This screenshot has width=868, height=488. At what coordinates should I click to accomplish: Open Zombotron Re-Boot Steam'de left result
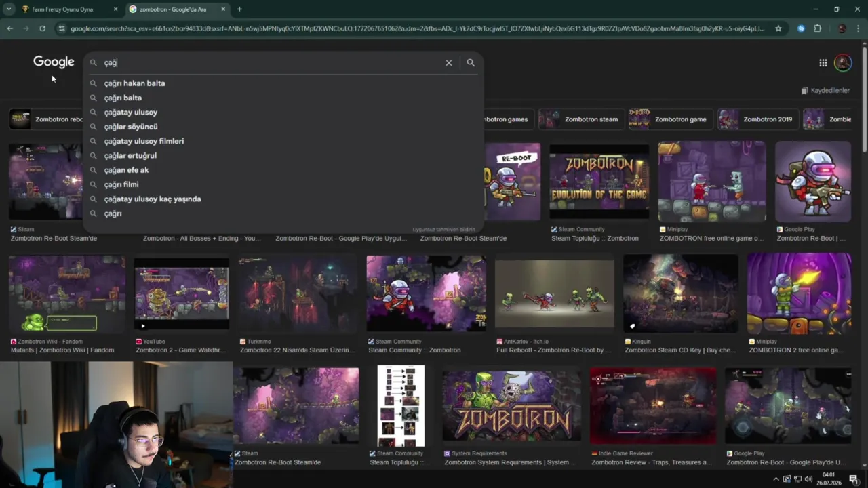(x=54, y=239)
